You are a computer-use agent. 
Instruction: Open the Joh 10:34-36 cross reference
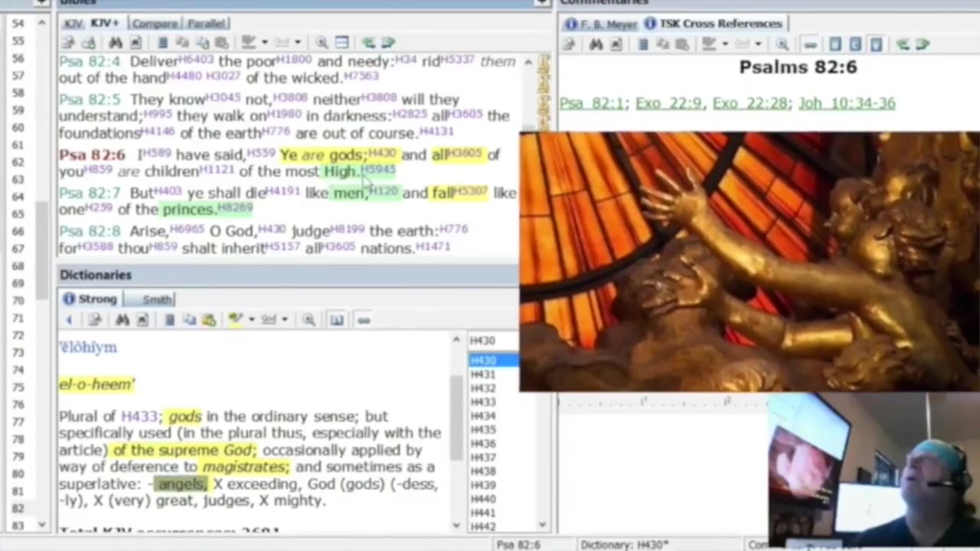point(847,103)
